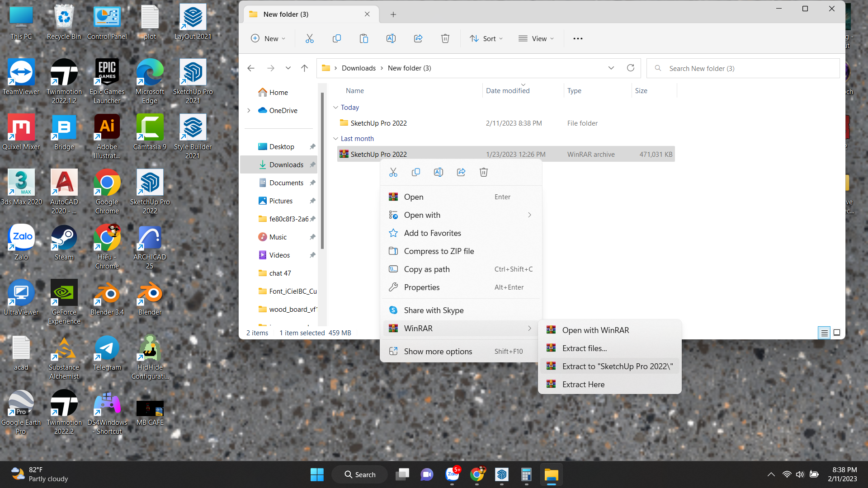868x488 pixels.
Task: Switch to large thumbnails view toggle
Action: [837, 333]
